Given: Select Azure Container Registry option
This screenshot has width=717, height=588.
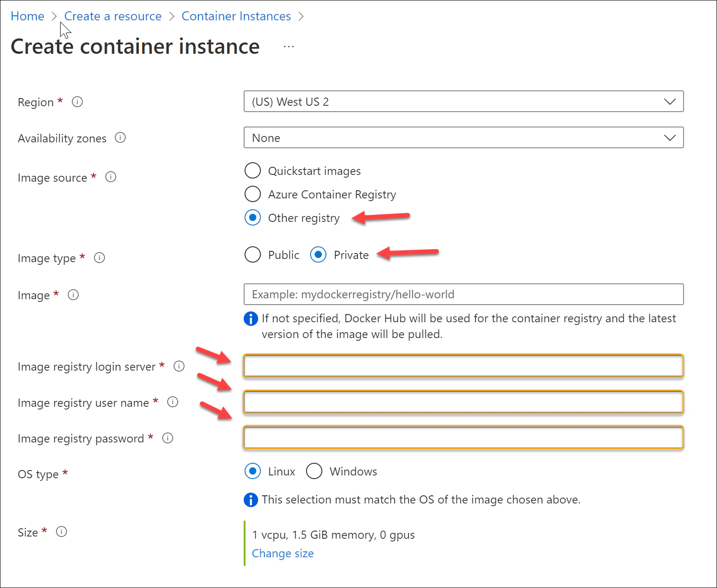Looking at the screenshot, I should [x=253, y=194].
